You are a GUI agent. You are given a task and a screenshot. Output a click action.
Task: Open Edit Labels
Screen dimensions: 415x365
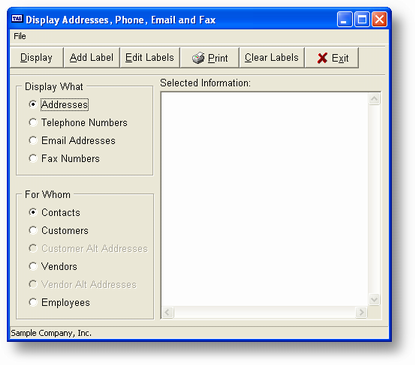150,58
